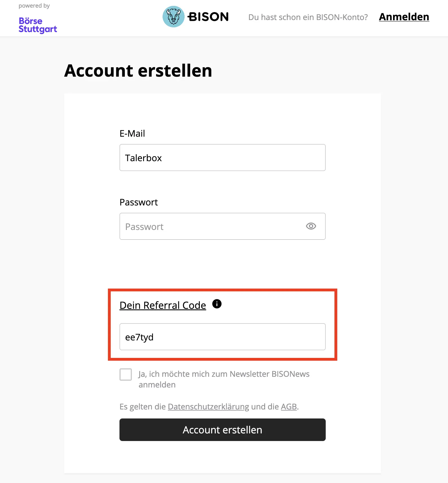
Task: Select the E-Mail field containing Talerbox
Action: 222,158
